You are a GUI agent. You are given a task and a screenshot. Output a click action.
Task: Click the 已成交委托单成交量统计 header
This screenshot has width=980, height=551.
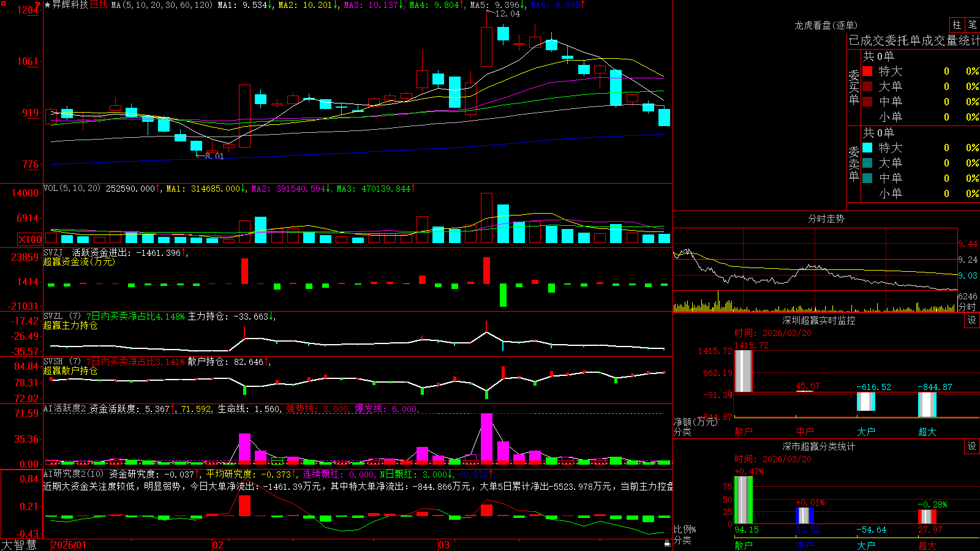[x=914, y=40]
